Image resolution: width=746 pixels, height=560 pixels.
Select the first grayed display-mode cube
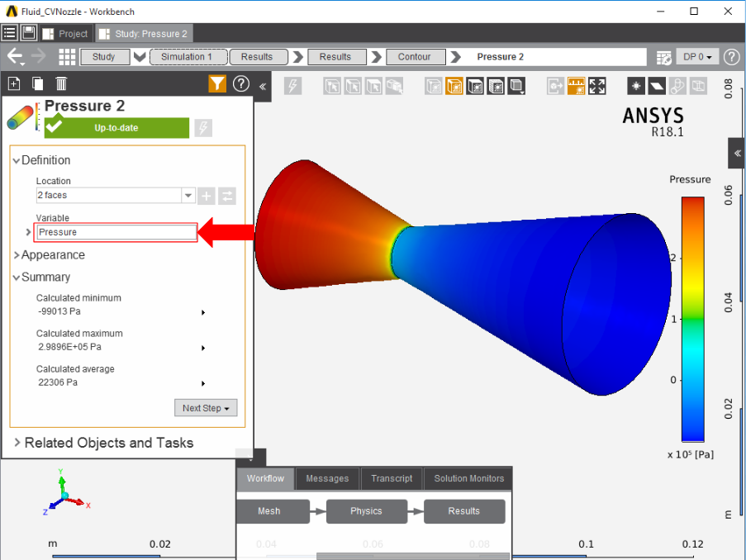(x=434, y=86)
